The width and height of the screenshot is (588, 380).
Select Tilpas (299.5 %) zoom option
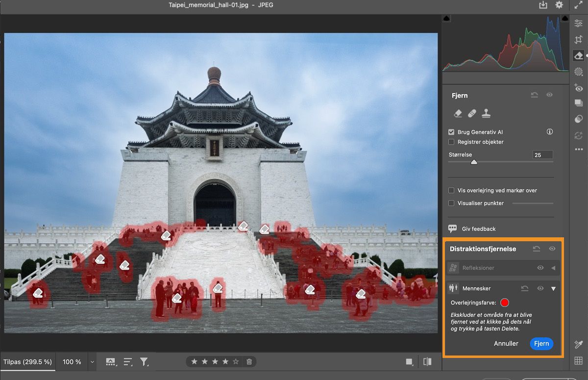point(27,362)
